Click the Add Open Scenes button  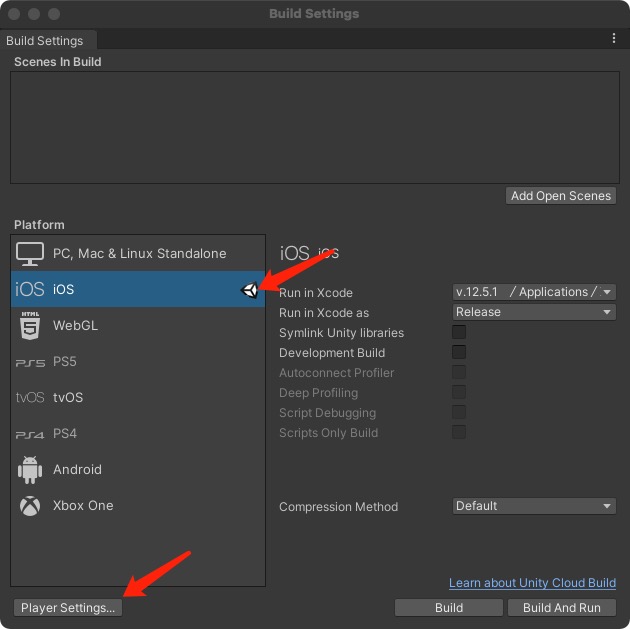coord(561,196)
